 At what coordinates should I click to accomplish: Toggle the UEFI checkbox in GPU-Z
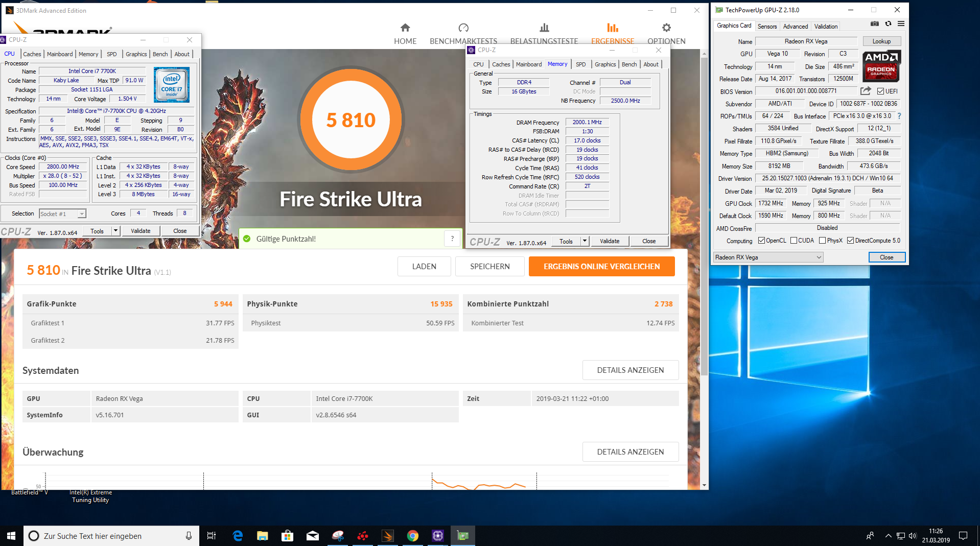880,91
